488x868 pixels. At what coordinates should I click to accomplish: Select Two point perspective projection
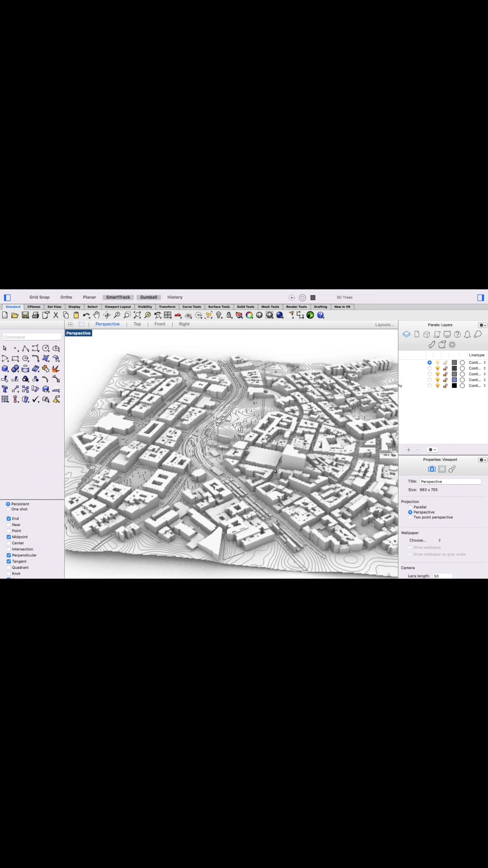[x=410, y=517]
